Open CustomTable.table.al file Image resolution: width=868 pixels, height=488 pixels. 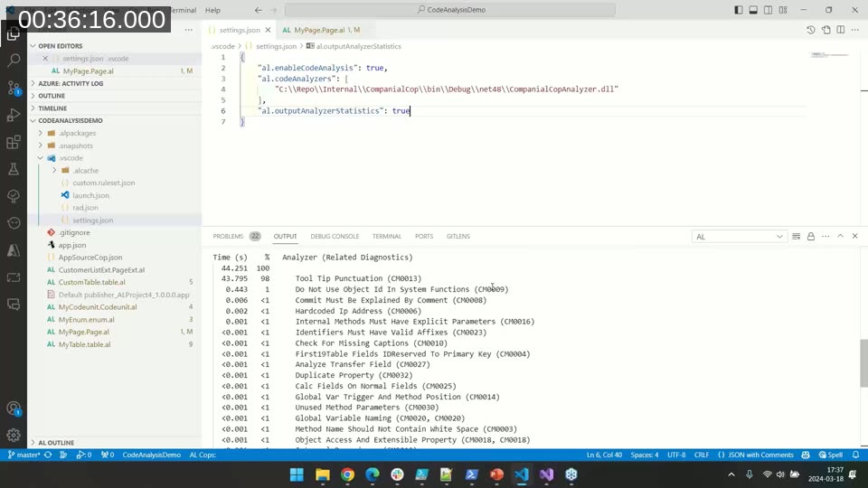pos(92,282)
